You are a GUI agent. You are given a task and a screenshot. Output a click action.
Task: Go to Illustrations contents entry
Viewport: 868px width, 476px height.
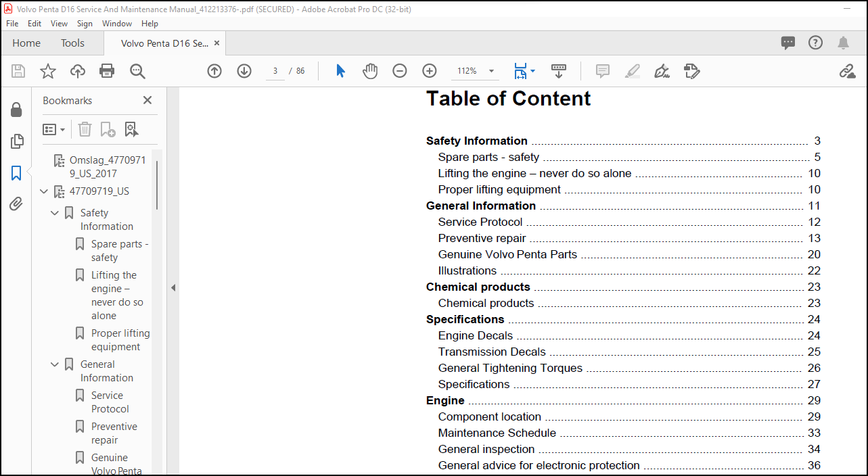click(x=629, y=270)
